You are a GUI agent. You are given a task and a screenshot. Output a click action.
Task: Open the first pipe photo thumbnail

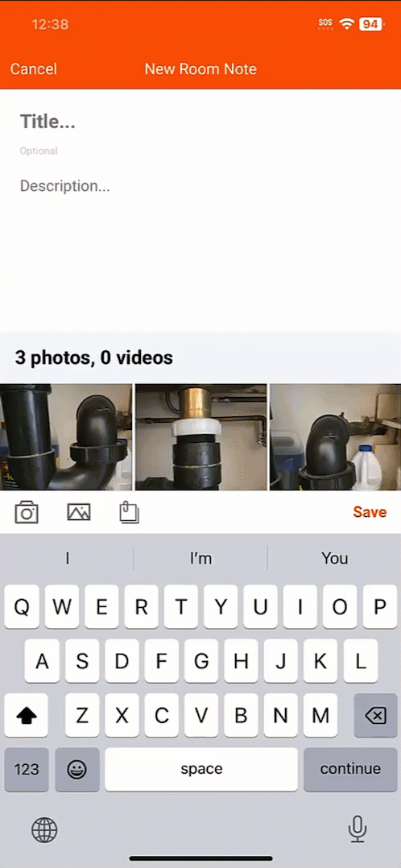(66, 436)
